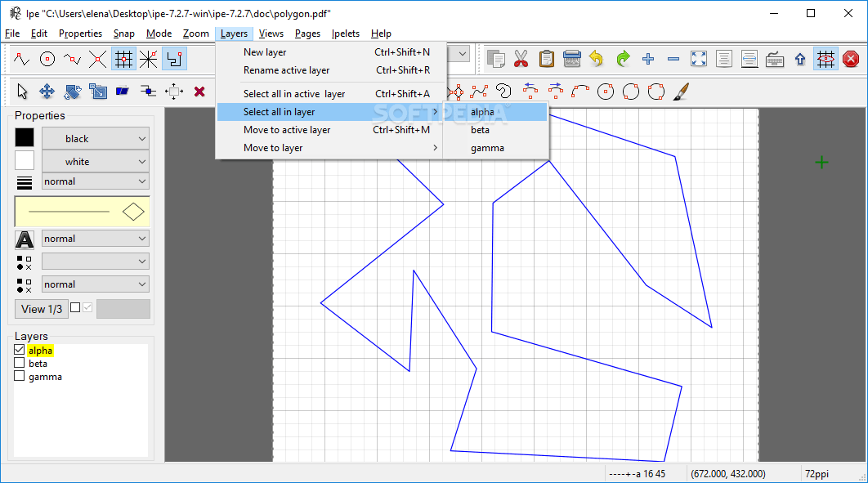Check the beta layer checkbox
The width and height of the screenshot is (868, 483).
tap(20, 363)
